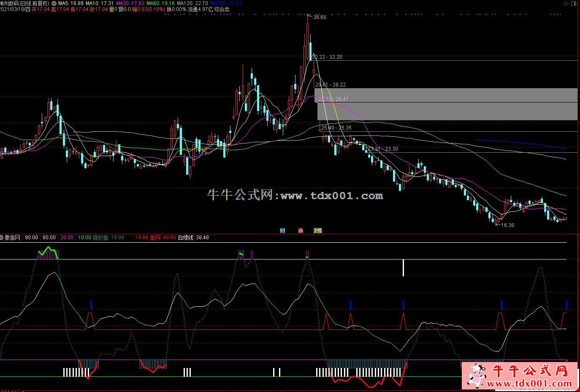Click the tall white vertical bar in the indicator panel

click(403, 268)
